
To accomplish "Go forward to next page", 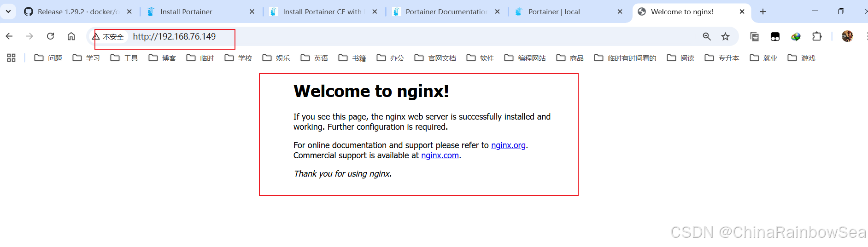I will [30, 36].
